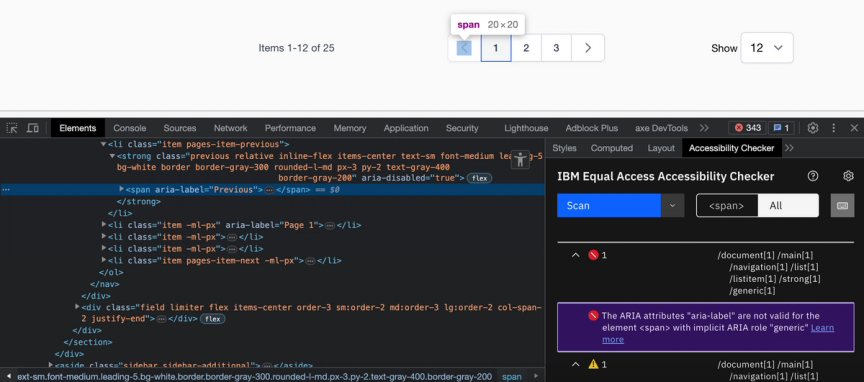This screenshot has height=382, width=864.
Task: Open the Sources tab
Action: [x=180, y=128]
